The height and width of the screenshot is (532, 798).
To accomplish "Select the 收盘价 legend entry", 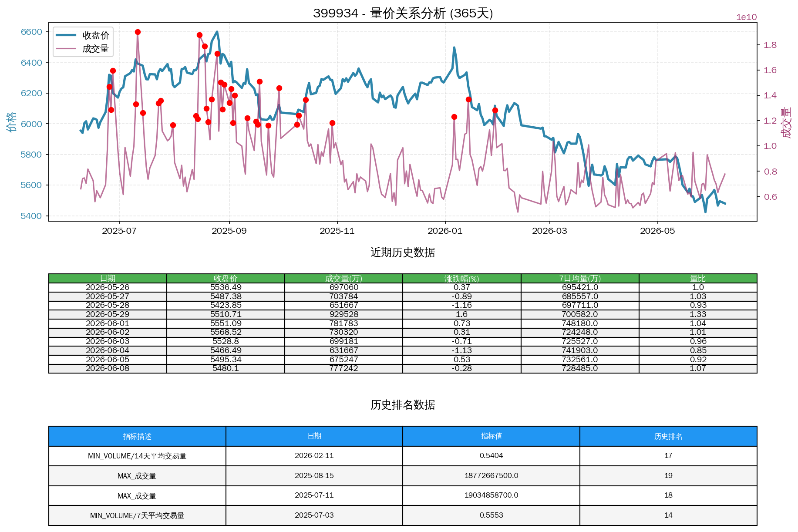I will point(83,35).
